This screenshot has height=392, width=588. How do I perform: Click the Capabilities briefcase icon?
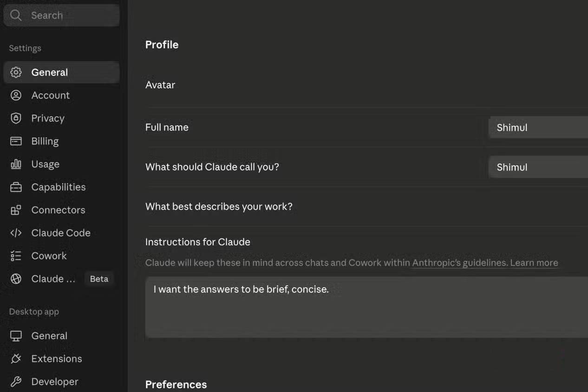(16, 187)
